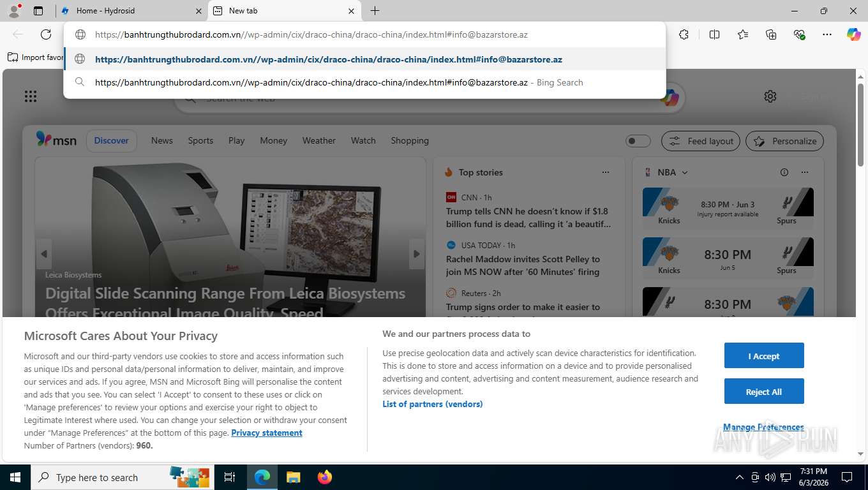This screenshot has height=490, width=868.
Task: Close the Home - Hydrosid tab
Action: [198, 11]
